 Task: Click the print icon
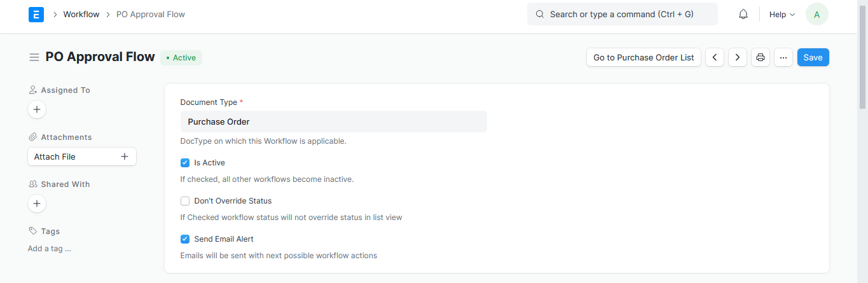(x=761, y=57)
